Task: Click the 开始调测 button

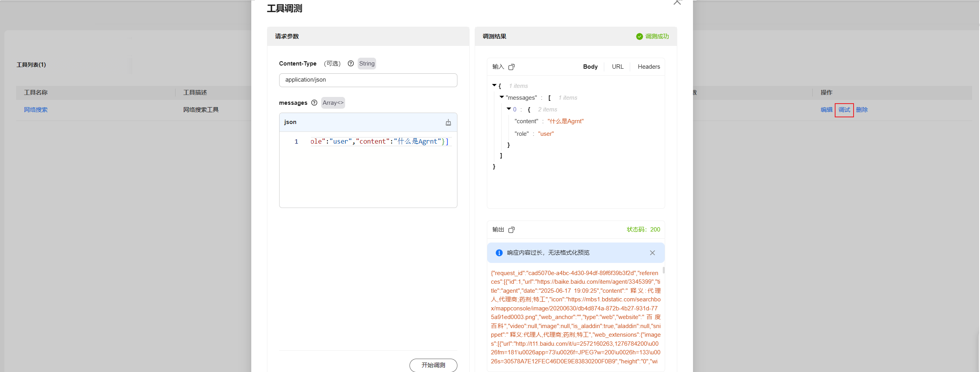Action: (x=433, y=365)
